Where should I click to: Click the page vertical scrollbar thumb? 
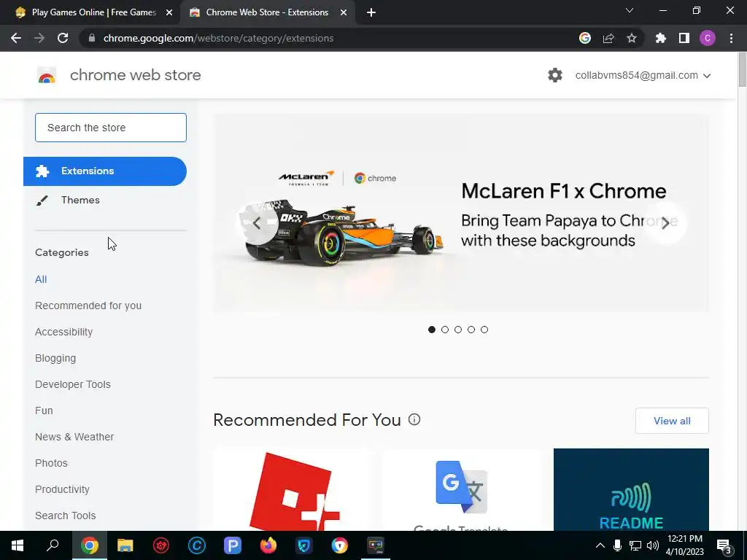pyautogui.click(x=742, y=71)
